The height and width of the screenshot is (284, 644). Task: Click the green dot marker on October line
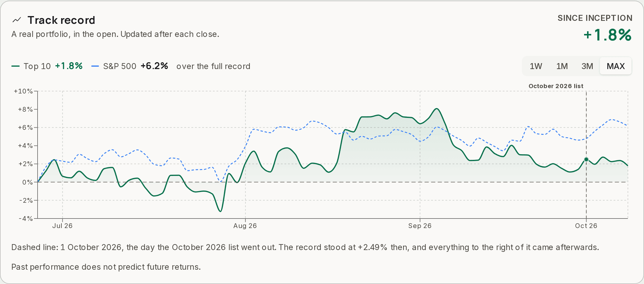tap(586, 160)
